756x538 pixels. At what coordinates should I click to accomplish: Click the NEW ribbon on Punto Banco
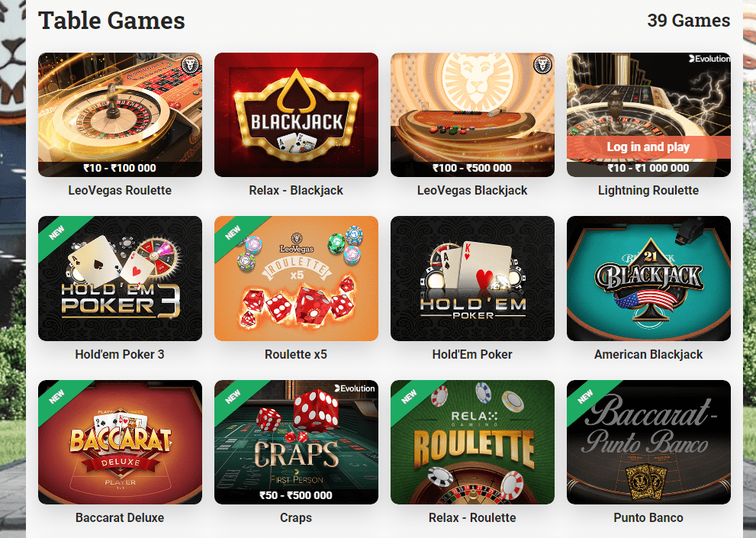(x=585, y=397)
